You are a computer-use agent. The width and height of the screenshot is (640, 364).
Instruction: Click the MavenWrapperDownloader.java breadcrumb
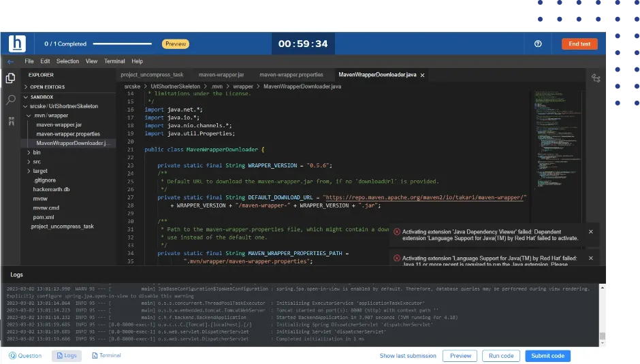point(302,86)
